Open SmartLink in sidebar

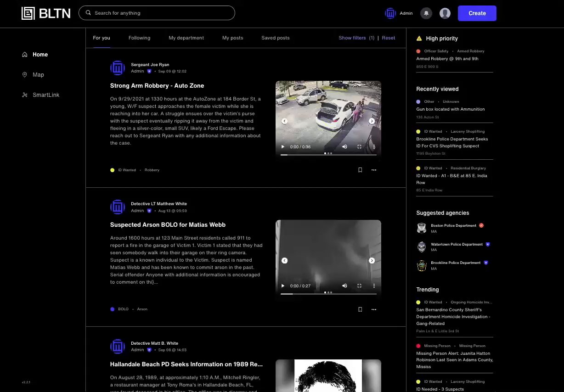coord(46,95)
